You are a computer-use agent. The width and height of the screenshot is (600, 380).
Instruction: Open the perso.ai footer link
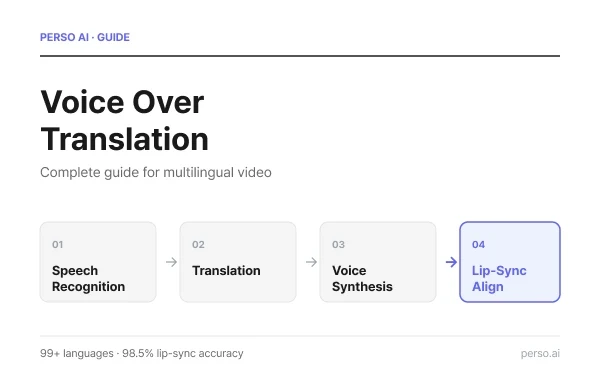[x=540, y=354]
